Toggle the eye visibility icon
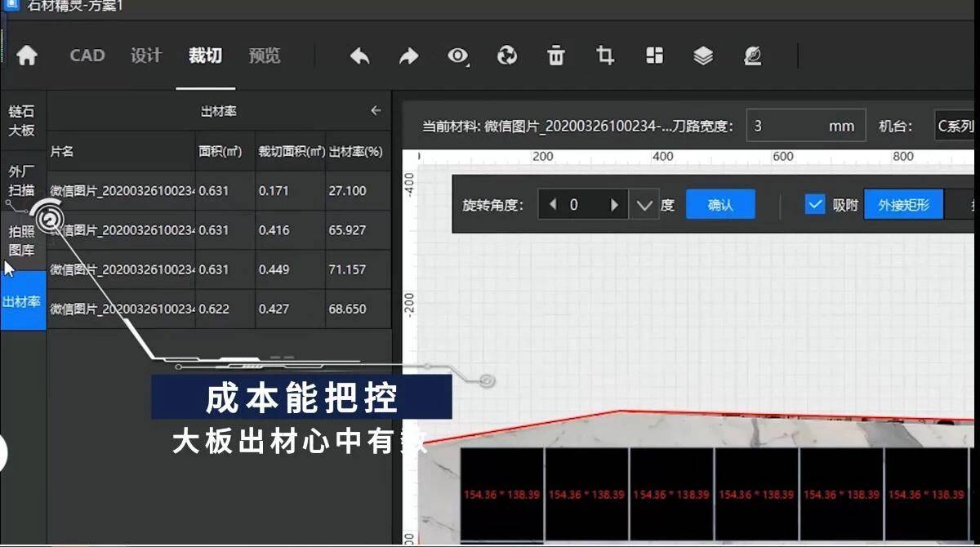Screen dimensions: 980x547 (x=458, y=56)
